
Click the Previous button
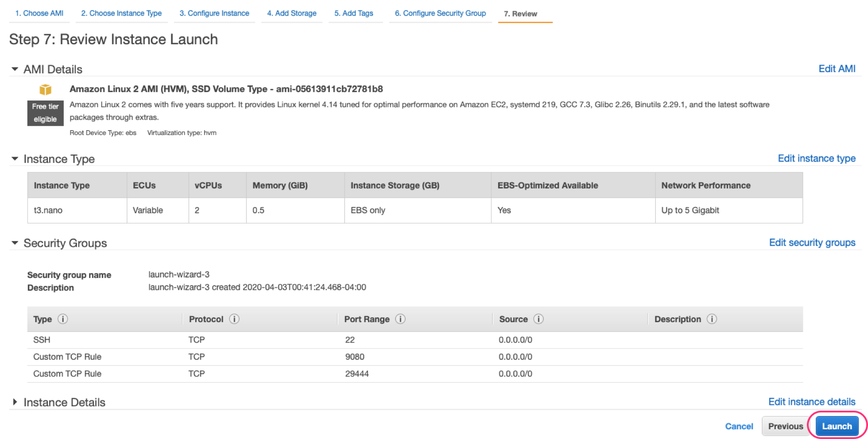point(785,426)
